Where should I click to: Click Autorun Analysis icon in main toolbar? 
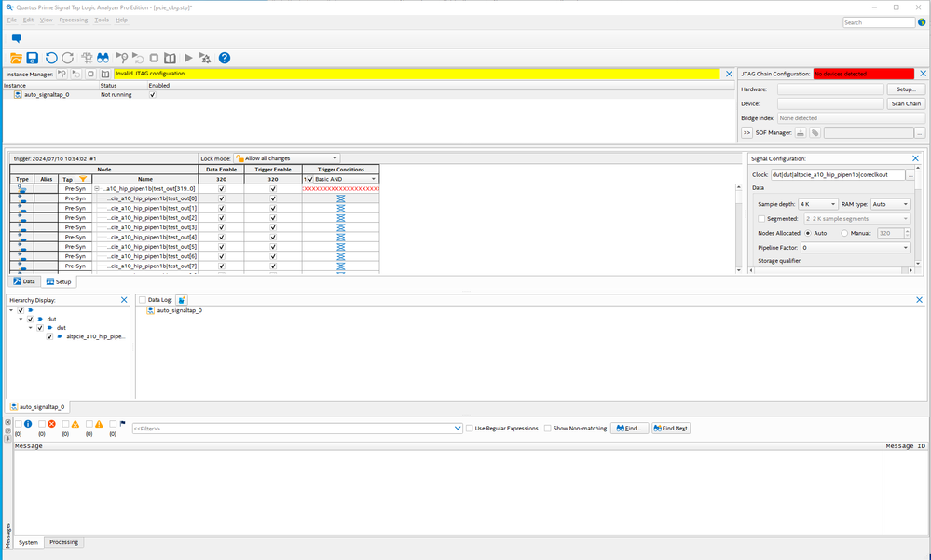coord(138,58)
